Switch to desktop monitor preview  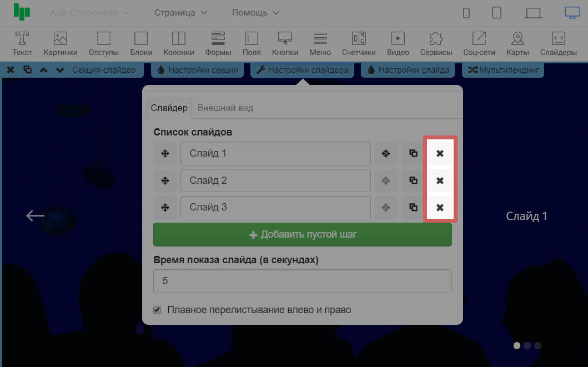tap(572, 12)
